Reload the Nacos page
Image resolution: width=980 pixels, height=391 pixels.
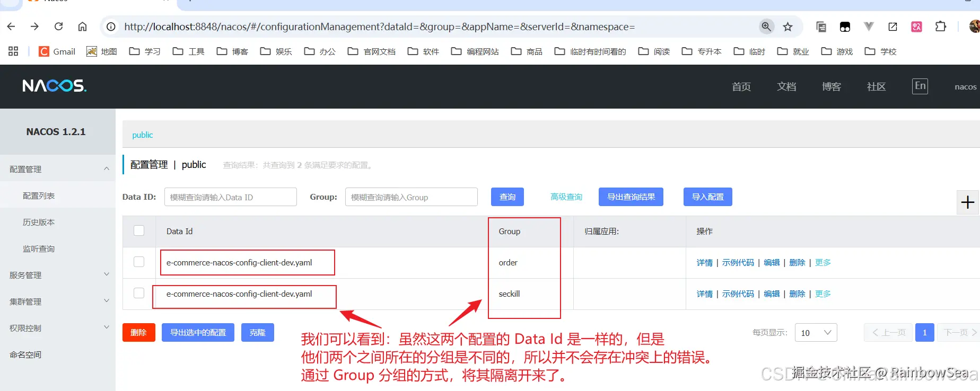click(58, 26)
